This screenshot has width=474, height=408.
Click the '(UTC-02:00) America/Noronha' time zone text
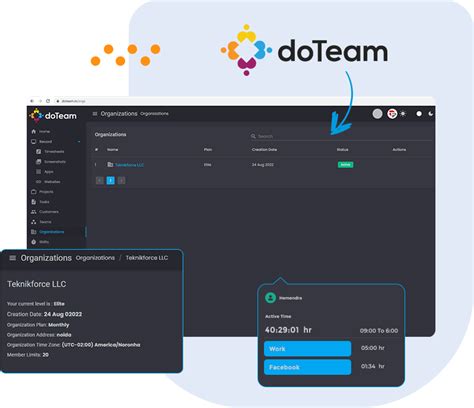pos(101,345)
